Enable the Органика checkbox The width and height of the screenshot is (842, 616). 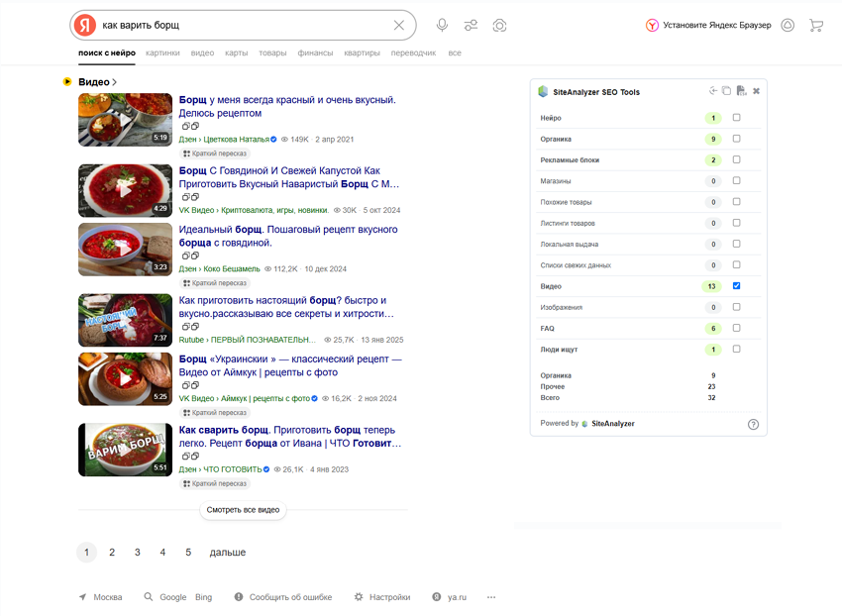point(736,139)
